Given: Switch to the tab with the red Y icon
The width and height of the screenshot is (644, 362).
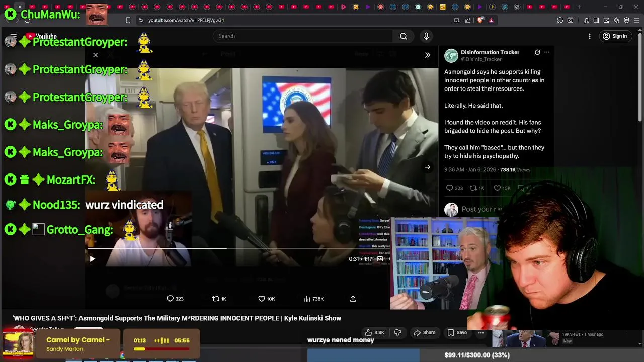Looking at the screenshot, I should coord(381,7).
